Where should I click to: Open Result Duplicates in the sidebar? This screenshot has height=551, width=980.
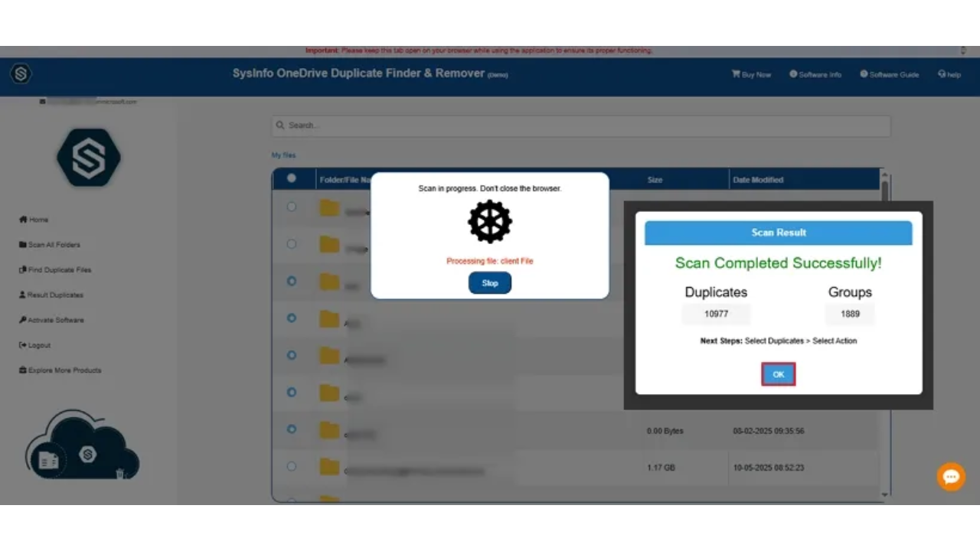pos(51,295)
